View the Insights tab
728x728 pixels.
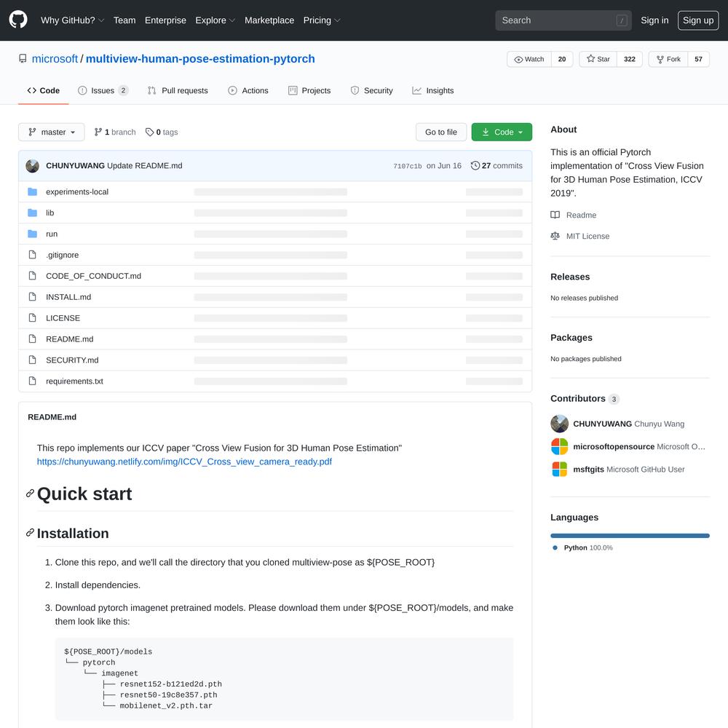pyautogui.click(x=433, y=90)
